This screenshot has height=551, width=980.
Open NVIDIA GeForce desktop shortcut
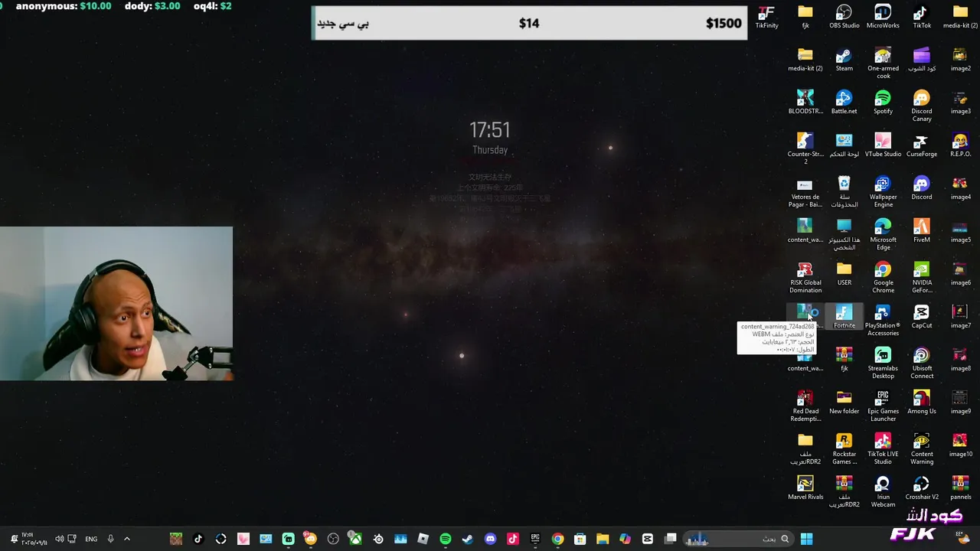point(921,277)
